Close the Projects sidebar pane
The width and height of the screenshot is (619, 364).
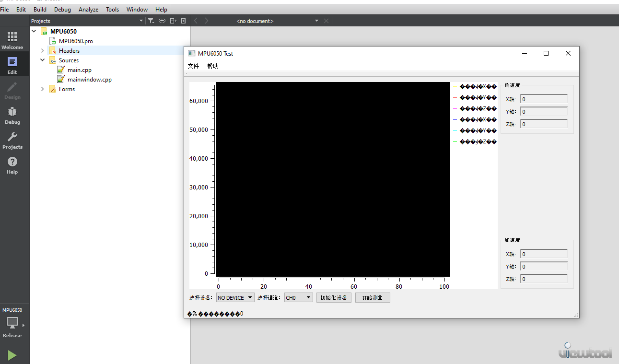184,21
